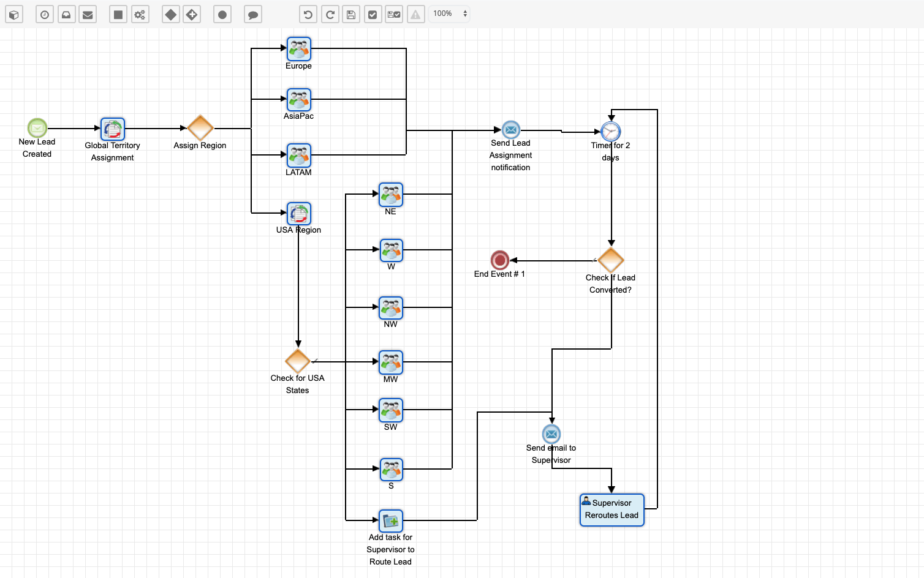Click the 'End Event # 1' label
Screen dimensions: 924x578
499,274
